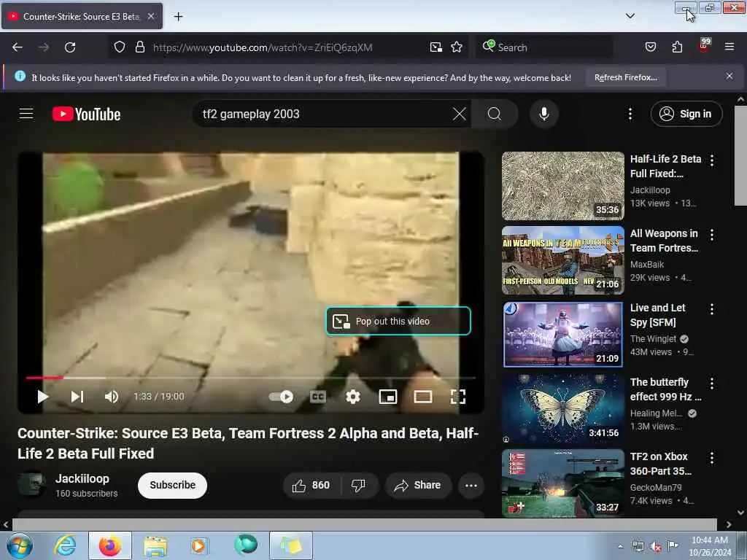Image resolution: width=747 pixels, height=560 pixels.
Task: Open options for Live and Let Spy video
Action: (x=712, y=309)
